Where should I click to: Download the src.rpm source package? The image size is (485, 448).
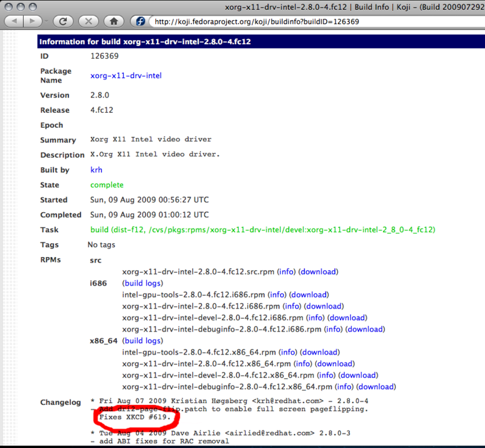pyautogui.click(x=318, y=272)
